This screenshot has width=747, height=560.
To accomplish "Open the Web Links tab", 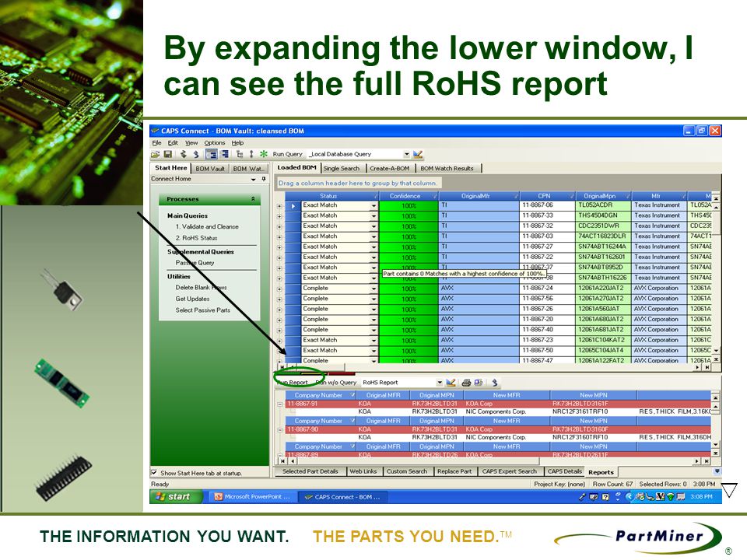I will [363, 471].
